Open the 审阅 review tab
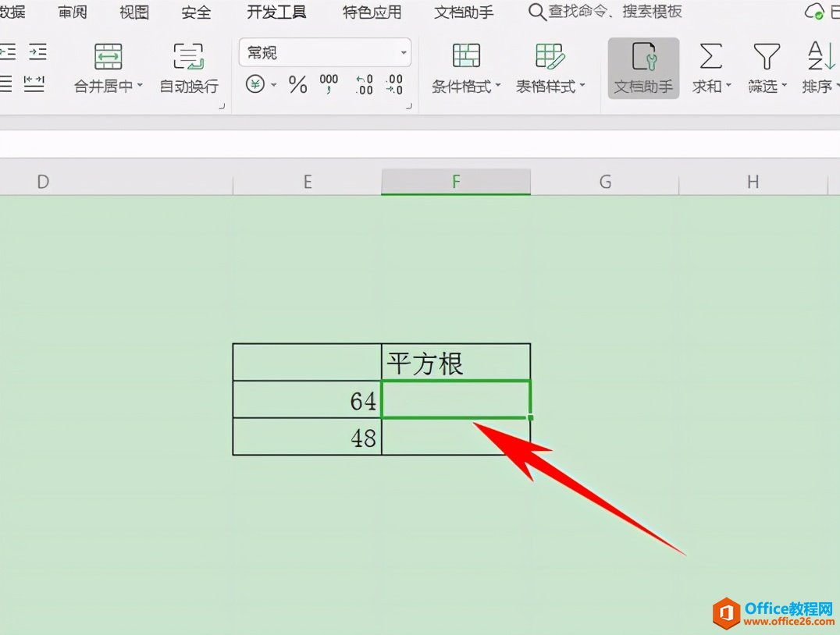Viewport: 840px width, 635px height. 73,12
